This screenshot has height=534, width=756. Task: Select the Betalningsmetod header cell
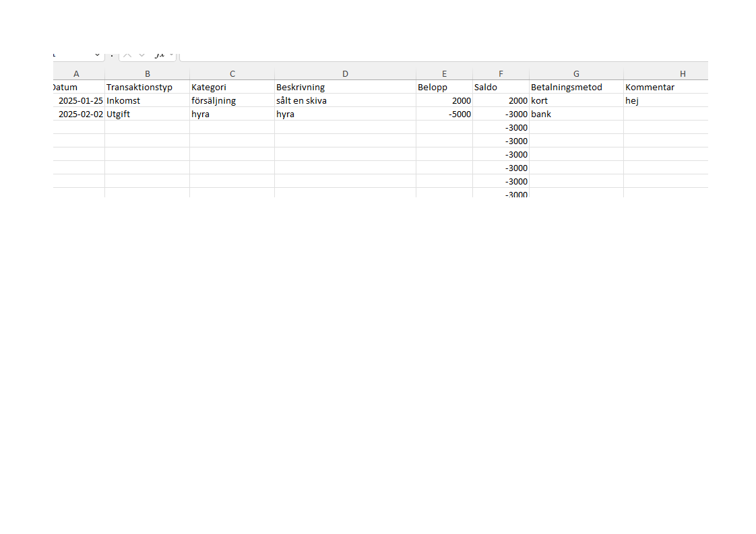click(576, 88)
